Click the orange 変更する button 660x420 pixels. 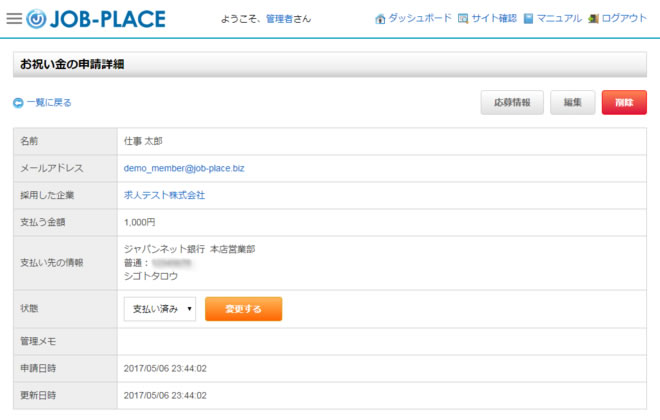pos(243,309)
